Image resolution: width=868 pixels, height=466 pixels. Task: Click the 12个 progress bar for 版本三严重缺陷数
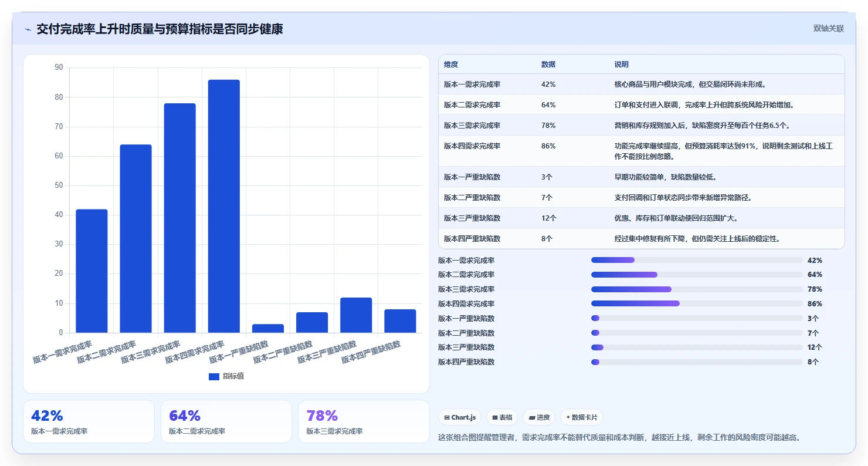coord(697,347)
